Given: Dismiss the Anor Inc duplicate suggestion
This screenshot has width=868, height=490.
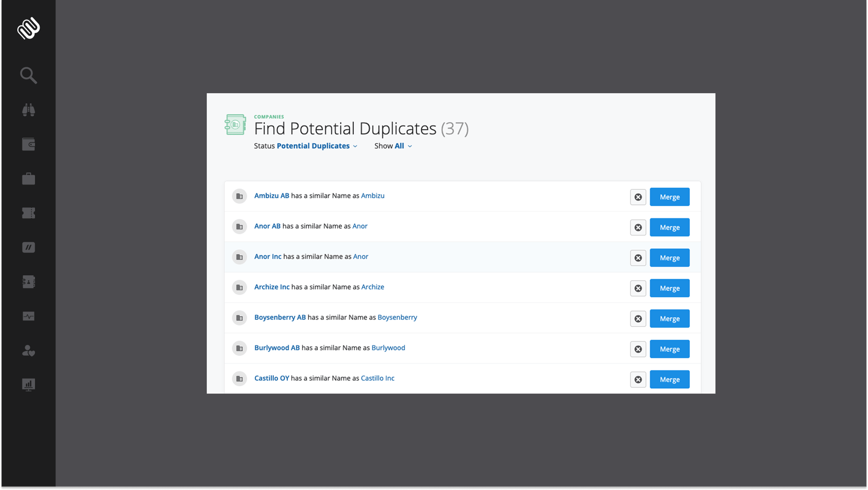Looking at the screenshot, I should coord(638,258).
